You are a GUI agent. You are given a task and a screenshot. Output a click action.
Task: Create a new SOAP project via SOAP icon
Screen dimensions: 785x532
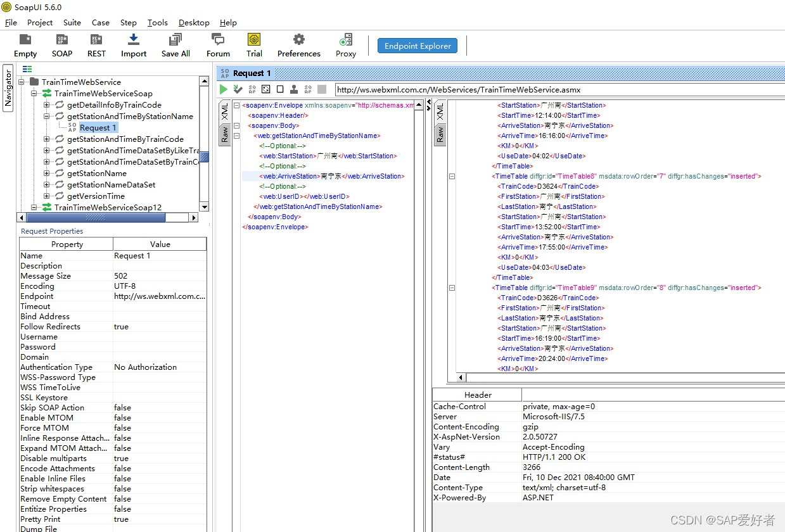pyautogui.click(x=61, y=44)
